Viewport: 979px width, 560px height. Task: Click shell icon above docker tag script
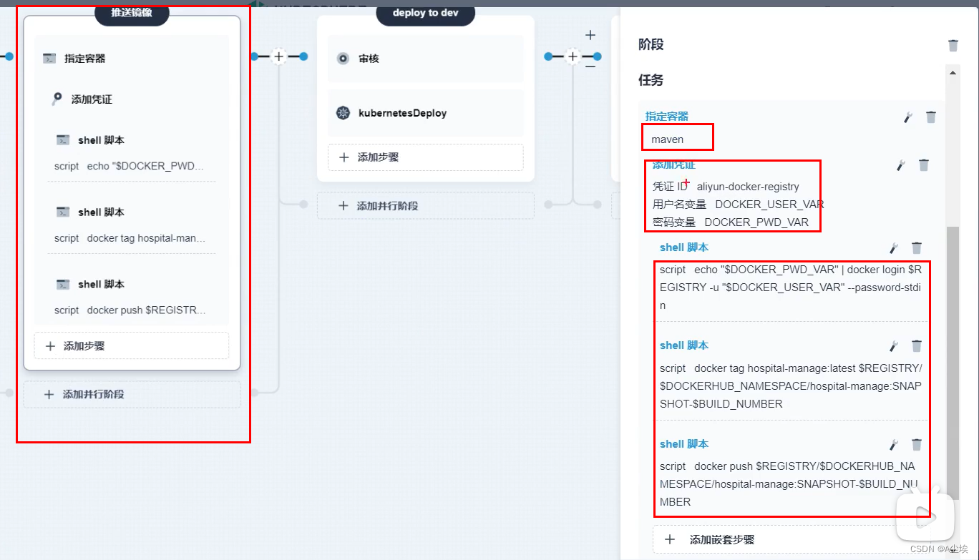(63, 212)
